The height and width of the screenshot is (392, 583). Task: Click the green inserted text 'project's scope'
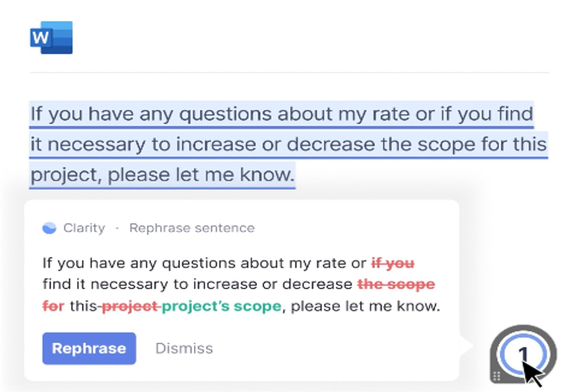(x=222, y=306)
